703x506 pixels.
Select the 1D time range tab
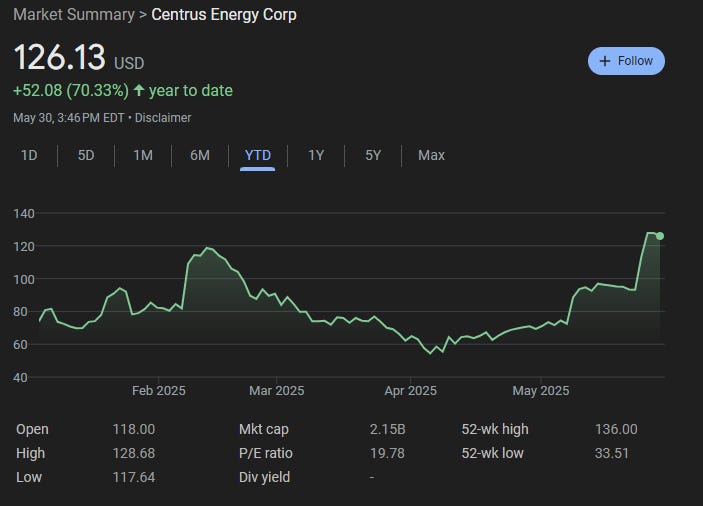[x=29, y=156]
